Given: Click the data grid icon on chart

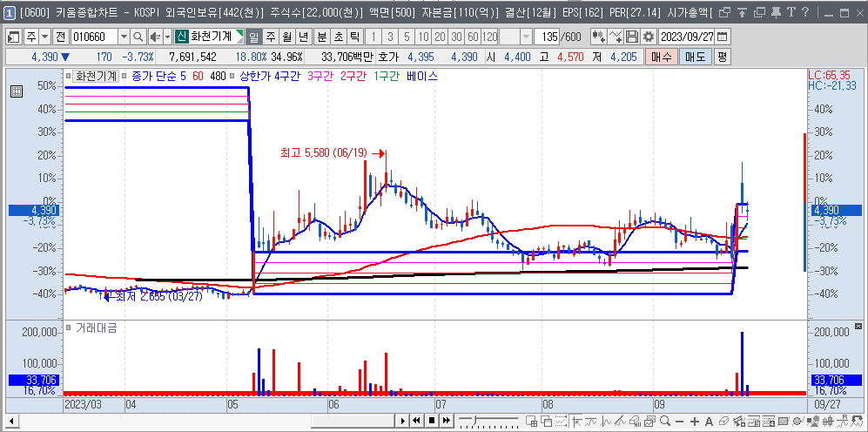Looking at the screenshot, I should [17, 91].
